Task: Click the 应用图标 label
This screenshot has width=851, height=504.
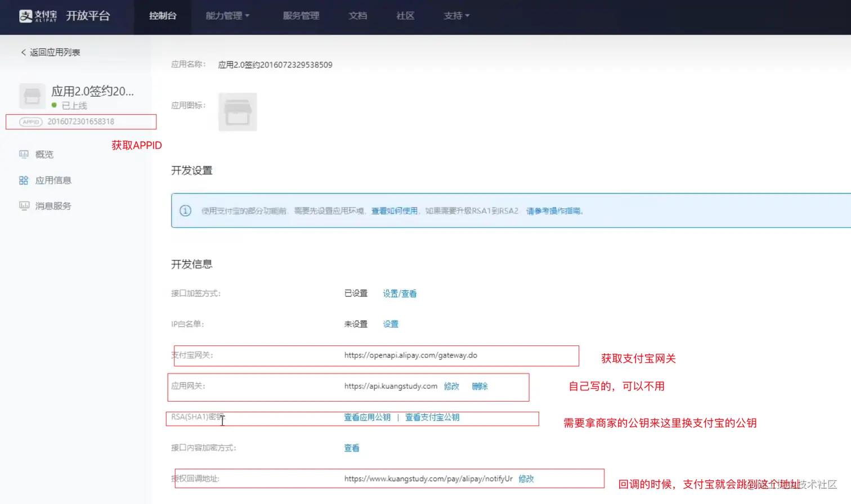Action: coord(189,106)
